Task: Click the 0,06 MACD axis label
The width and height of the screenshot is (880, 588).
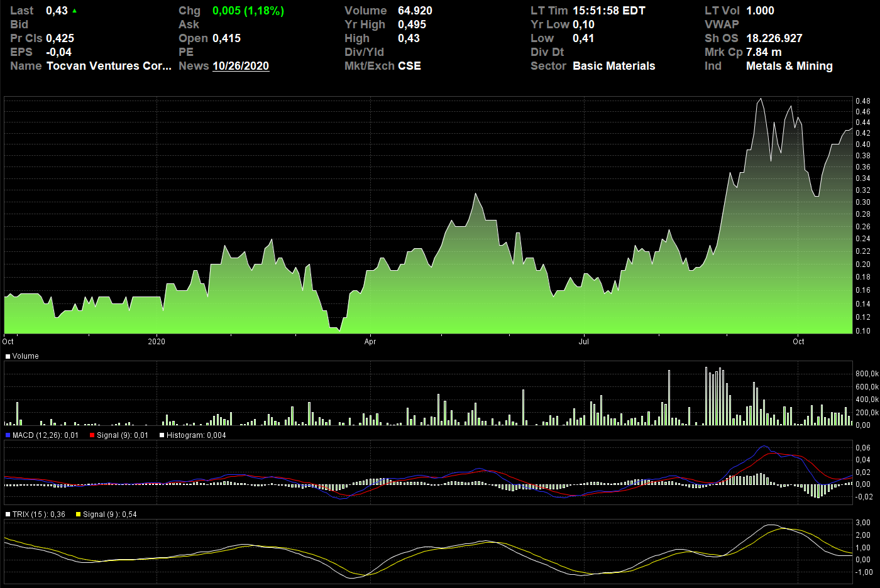Action: [x=863, y=448]
